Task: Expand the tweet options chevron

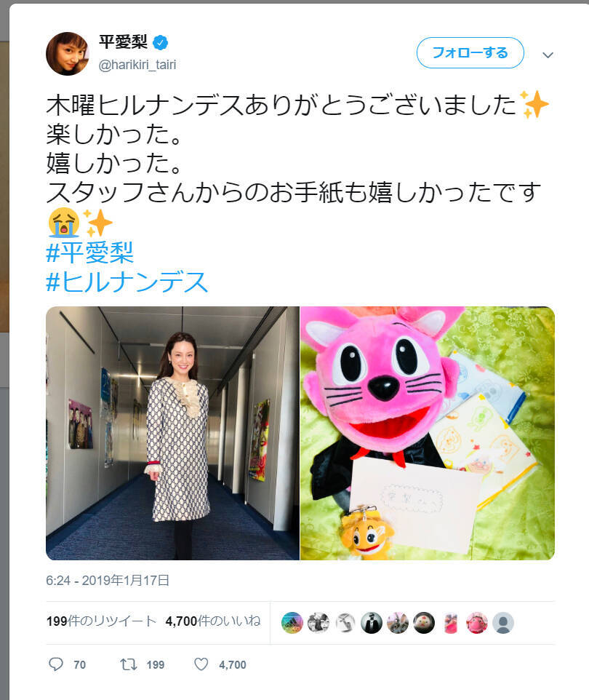Action: (x=548, y=55)
